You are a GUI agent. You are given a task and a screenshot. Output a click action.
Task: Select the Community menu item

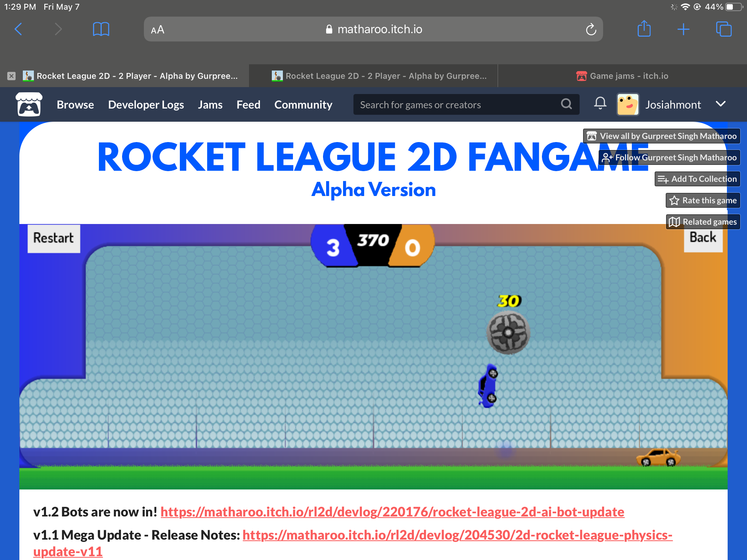[304, 105]
